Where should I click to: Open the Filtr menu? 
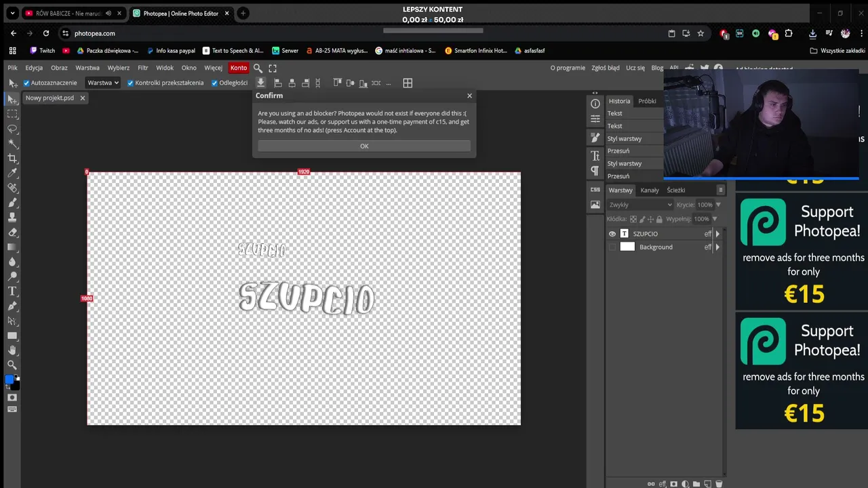pyautogui.click(x=143, y=68)
